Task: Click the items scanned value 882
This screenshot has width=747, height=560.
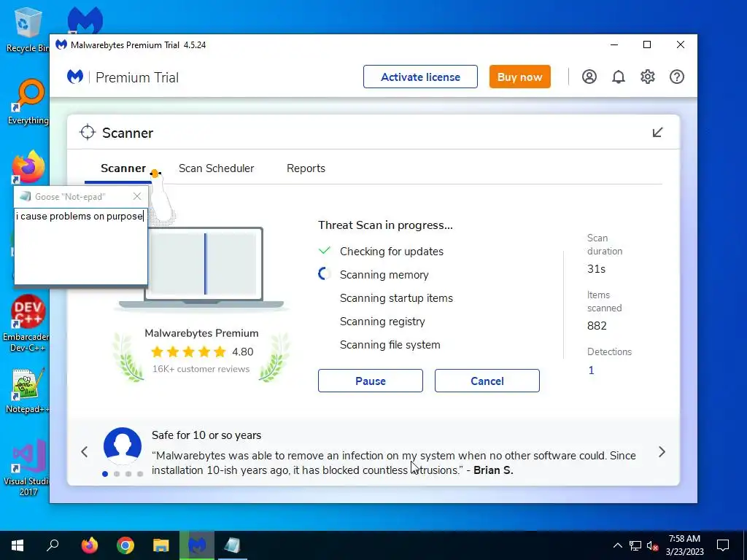Action: coord(597,326)
